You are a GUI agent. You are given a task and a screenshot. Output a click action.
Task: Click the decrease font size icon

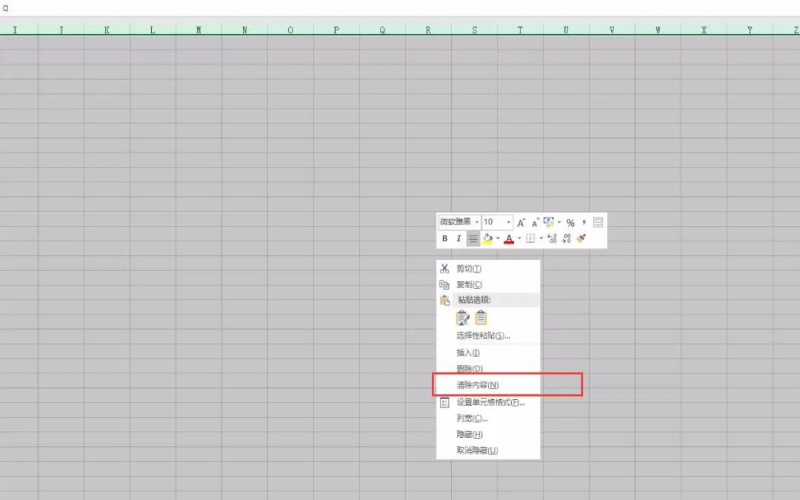tap(535, 222)
